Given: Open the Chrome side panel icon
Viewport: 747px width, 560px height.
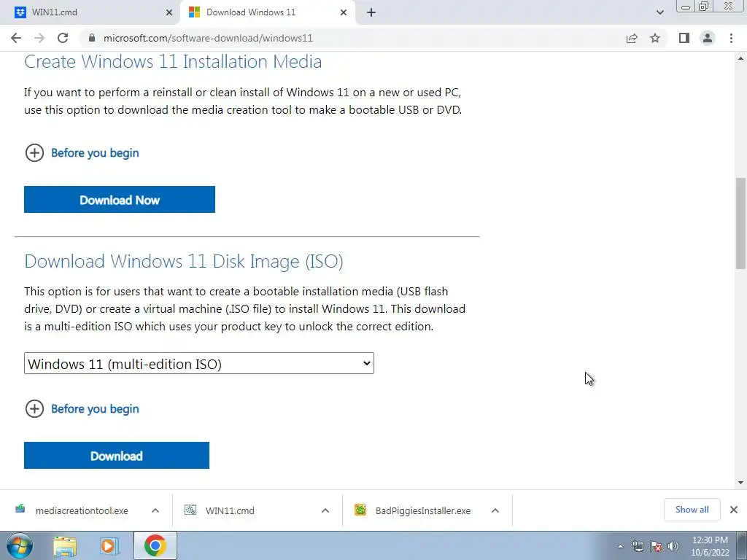Looking at the screenshot, I should coord(684,38).
